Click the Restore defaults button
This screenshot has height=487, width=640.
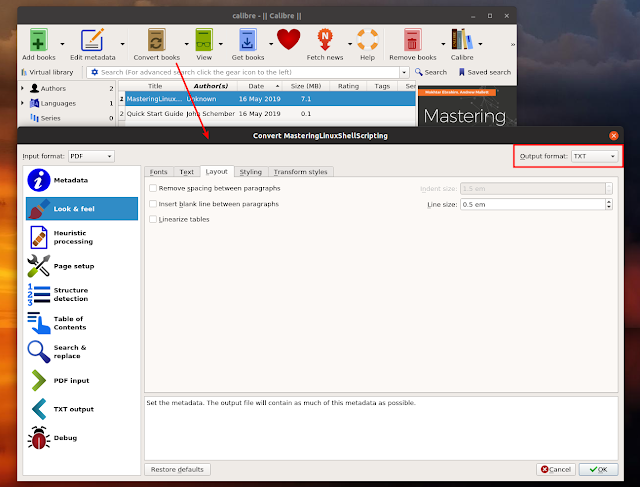pos(177,469)
